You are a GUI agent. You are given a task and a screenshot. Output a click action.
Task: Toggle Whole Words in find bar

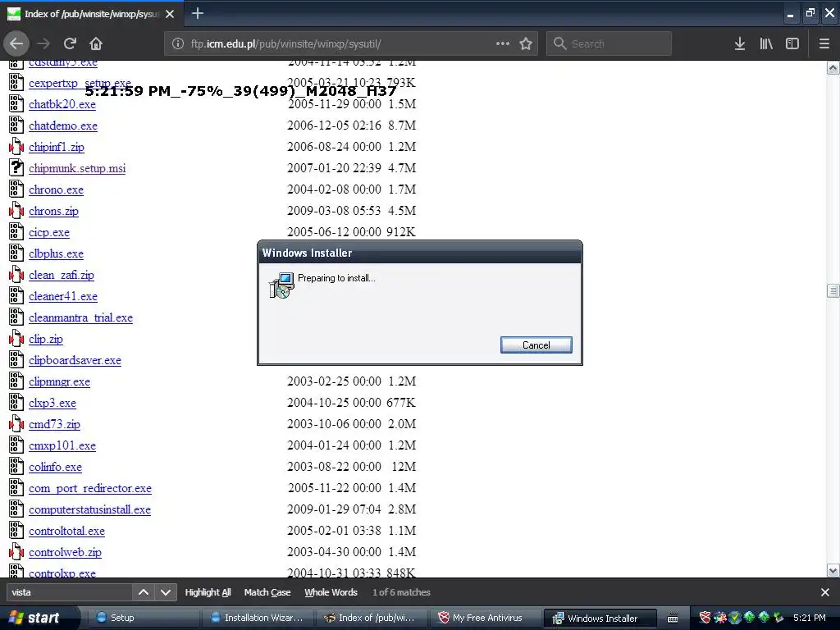[x=331, y=592]
